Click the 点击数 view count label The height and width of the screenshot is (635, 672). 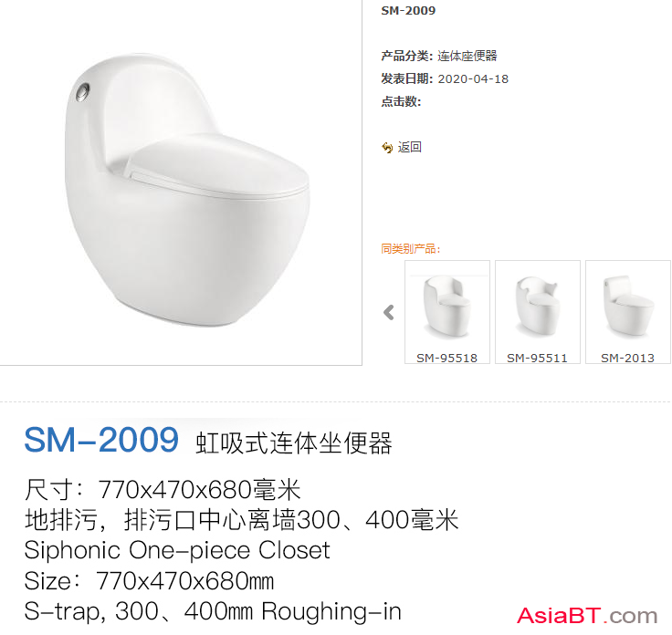click(401, 101)
